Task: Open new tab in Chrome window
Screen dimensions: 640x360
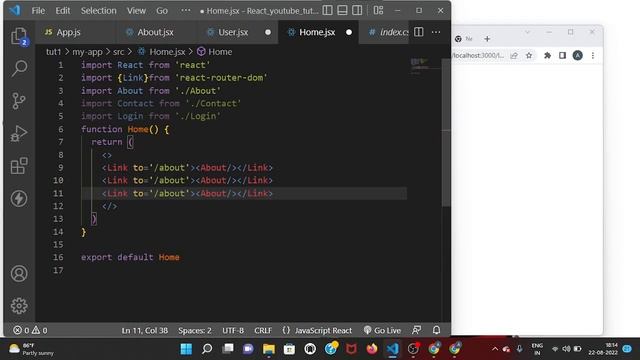Action: pyautogui.click(x=487, y=39)
